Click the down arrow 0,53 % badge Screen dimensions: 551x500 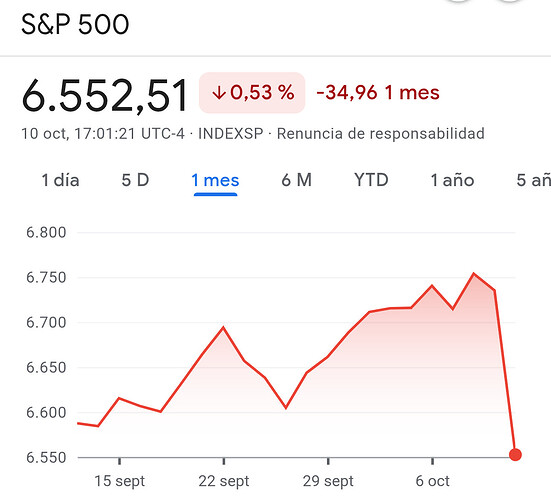pos(252,93)
